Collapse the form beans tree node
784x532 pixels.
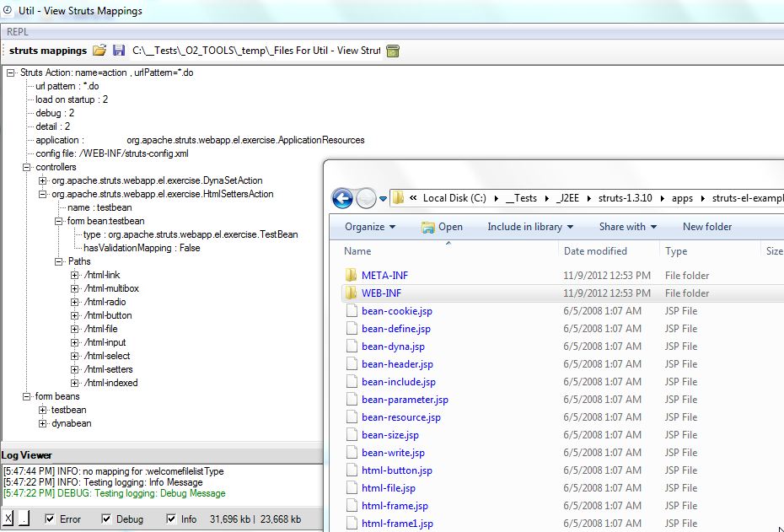tap(26, 397)
